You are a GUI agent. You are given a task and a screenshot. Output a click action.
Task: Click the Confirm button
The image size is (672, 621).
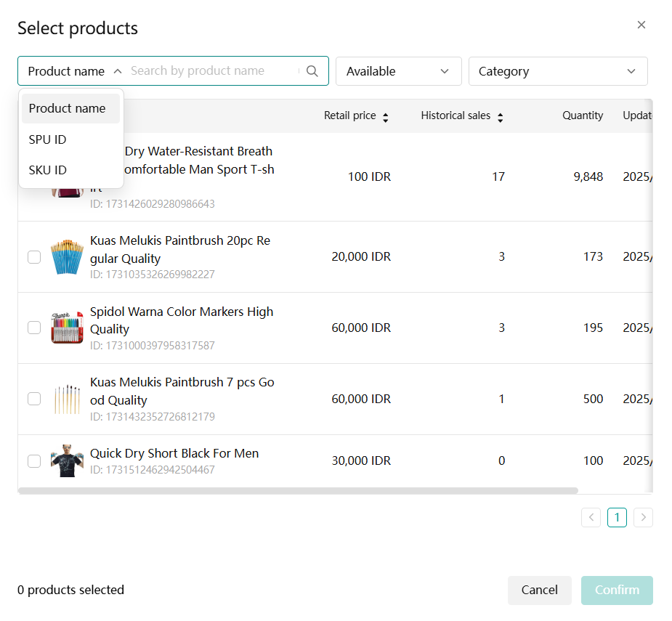[x=617, y=590]
